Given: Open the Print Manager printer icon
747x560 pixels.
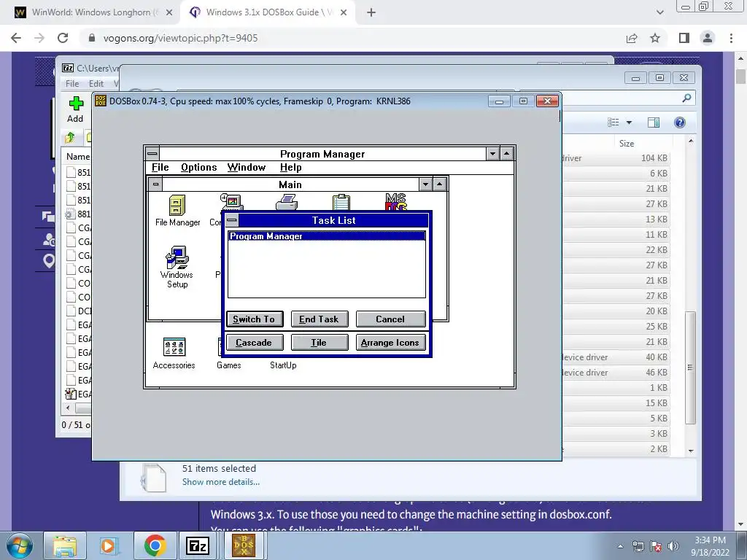Looking at the screenshot, I should (x=287, y=203).
